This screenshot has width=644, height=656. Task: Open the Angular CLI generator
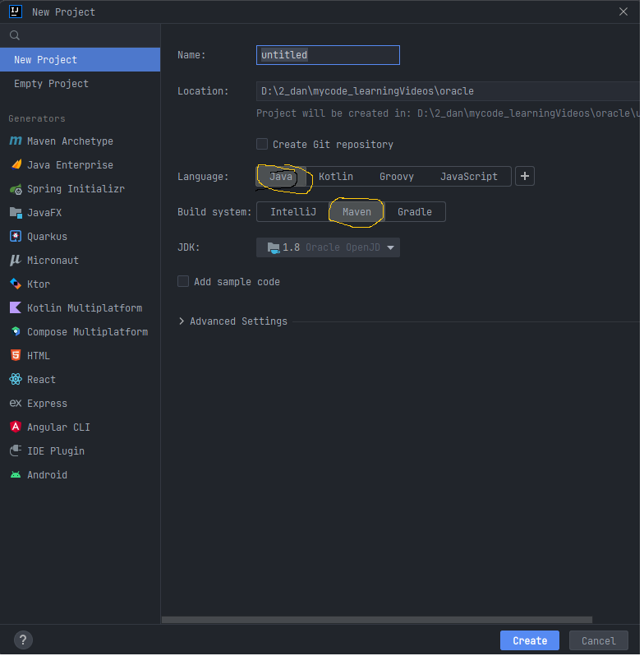point(80,427)
